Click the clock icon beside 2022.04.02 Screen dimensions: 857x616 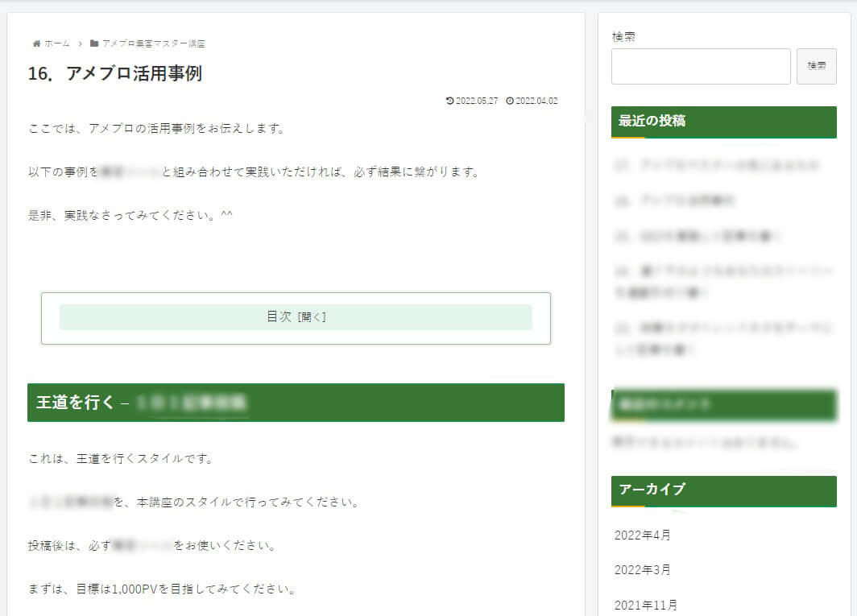510,101
